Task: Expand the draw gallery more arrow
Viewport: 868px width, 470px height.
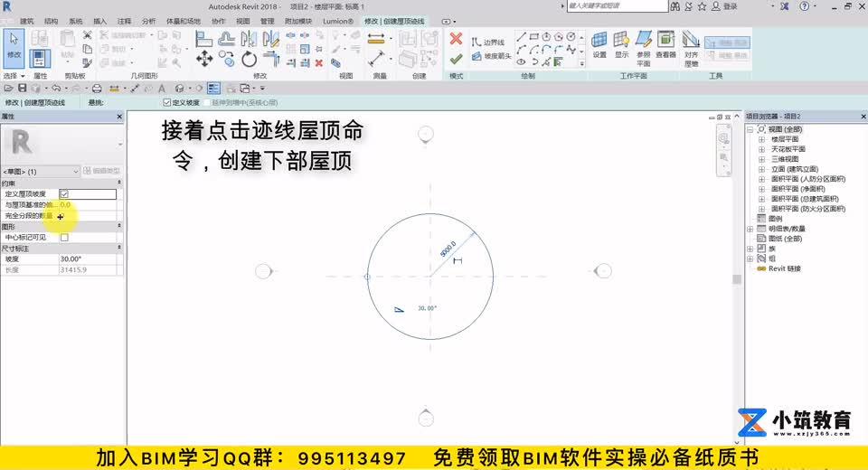Action: click(x=581, y=63)
